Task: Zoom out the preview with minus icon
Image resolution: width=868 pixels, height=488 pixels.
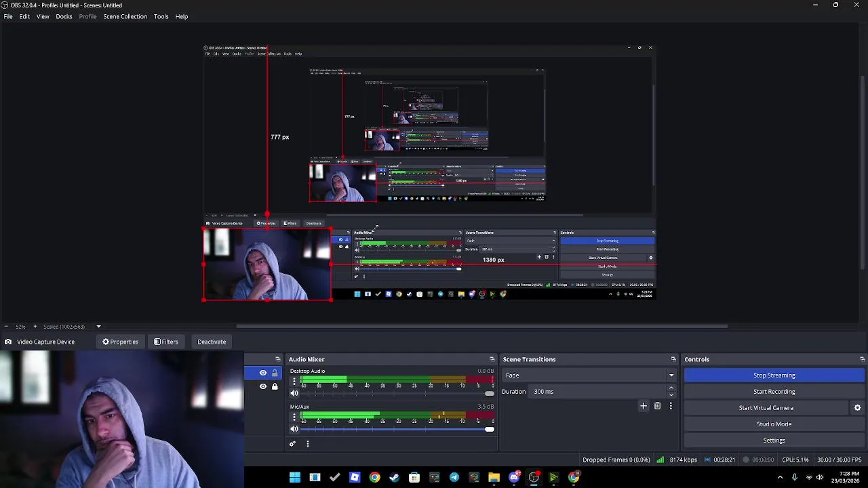Action: click(6, 327)
